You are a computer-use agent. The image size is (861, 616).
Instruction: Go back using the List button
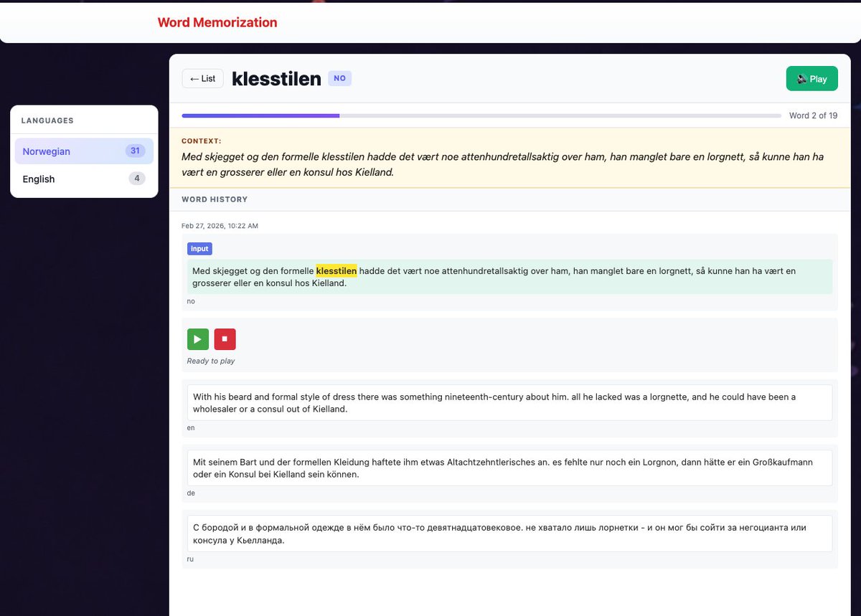(203, 79)
